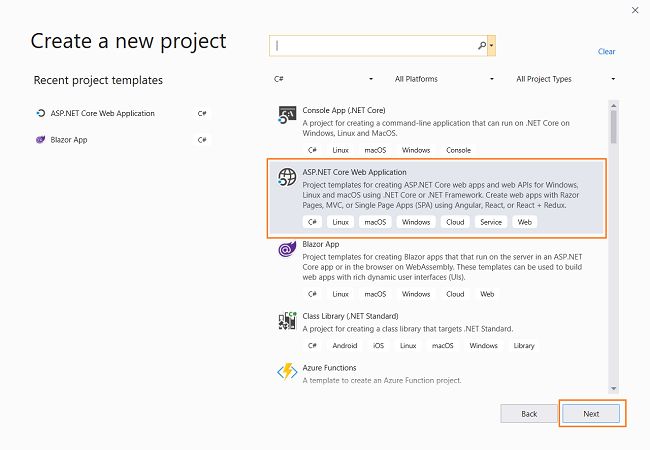The image size is (650, 450).
Task: Click the Console tag under Console App
Action: coord(458,150)
